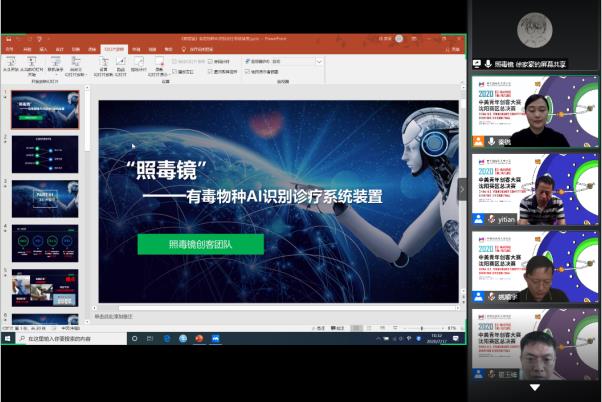Toggle the Play Narrations checkbox

176,61
